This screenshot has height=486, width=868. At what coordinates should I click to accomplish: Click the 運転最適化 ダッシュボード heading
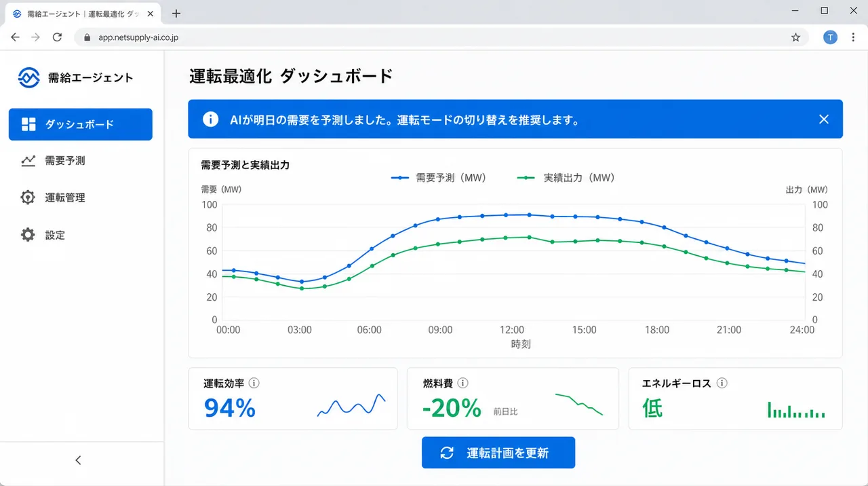pos(291,76)
